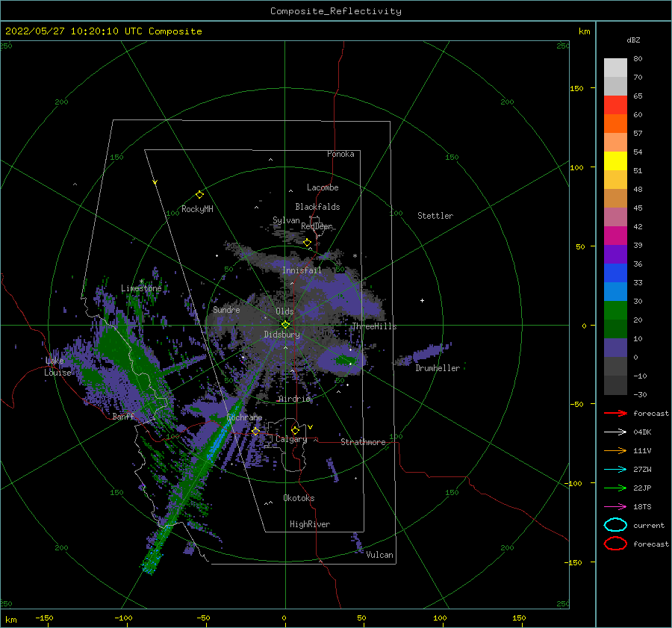The height and width of the screenshot is (628, 672).
Task: Pick the magenta 39-42 dBZ swatch
Action: (615, 236)
